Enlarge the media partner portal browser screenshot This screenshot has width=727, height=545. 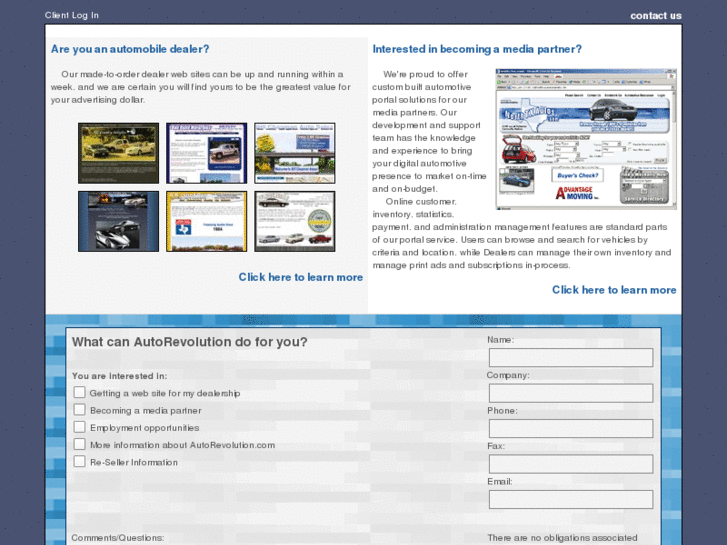(586, 139)
